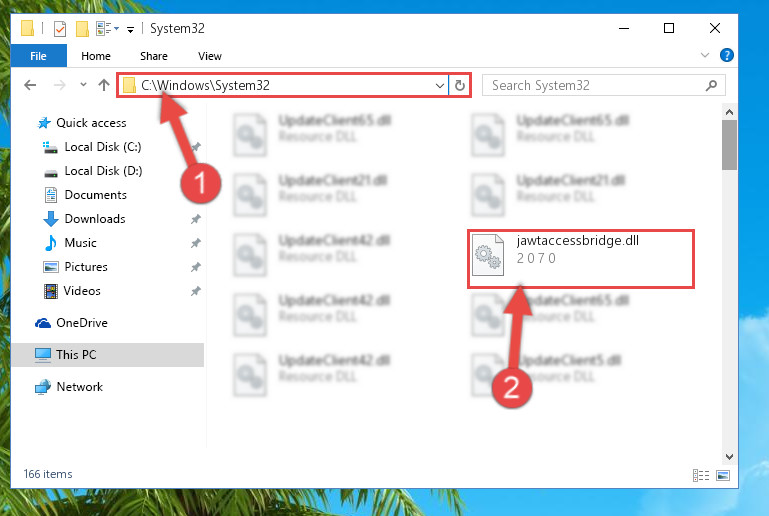Refresh the System32 folder
This screenshot has height=516, width=769.
tap(460, 85)
